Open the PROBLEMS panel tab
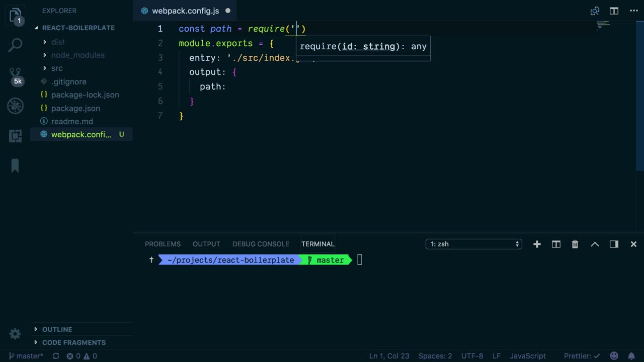Screen dimensions: 644x362 (163, 244)
